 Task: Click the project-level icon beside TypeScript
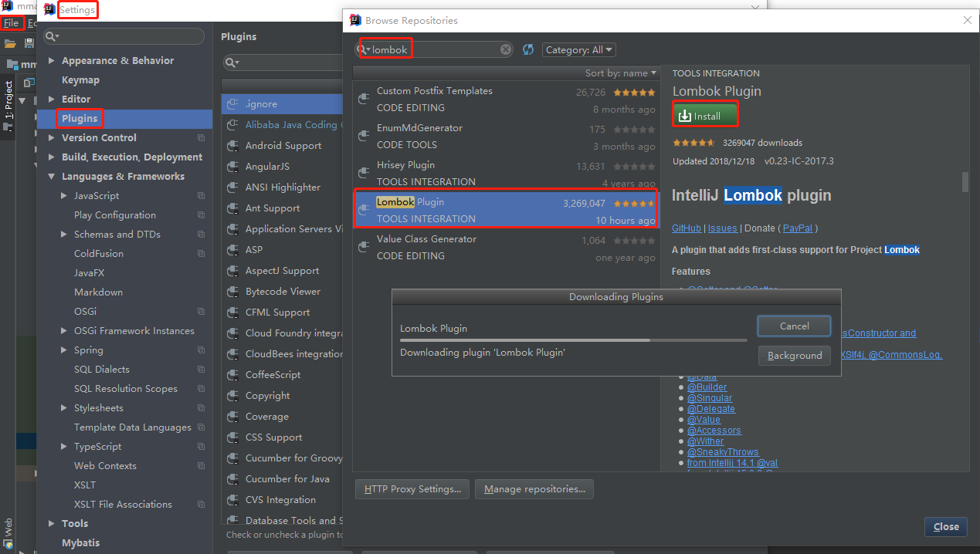[202, 447]
